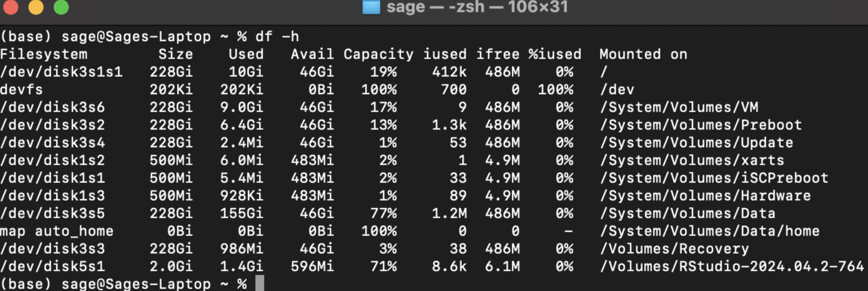
Task: Click the '986Mi' used value
Action: point(241,248)
